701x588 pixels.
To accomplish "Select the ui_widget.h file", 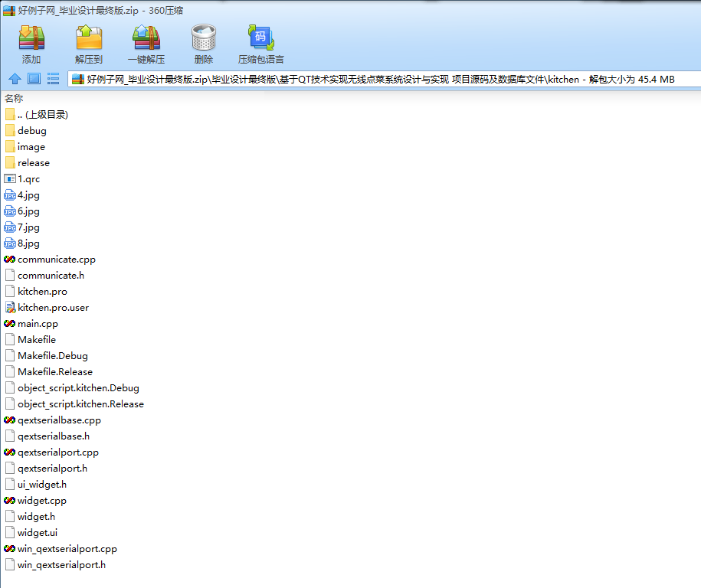I will pyautogui.click(x=36, y=485).
